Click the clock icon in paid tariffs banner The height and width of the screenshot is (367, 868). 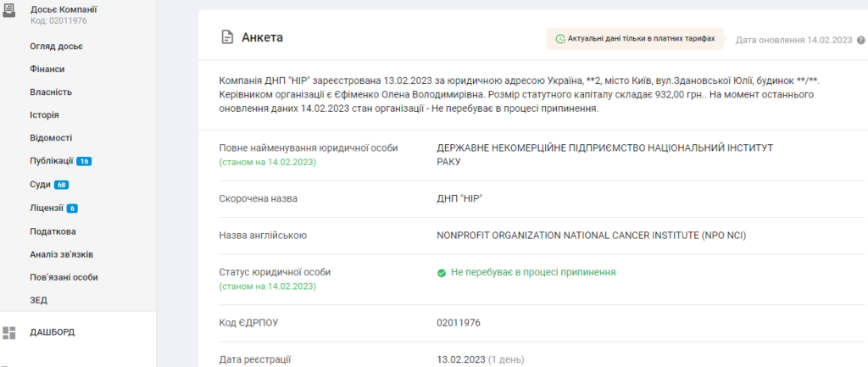559,39
